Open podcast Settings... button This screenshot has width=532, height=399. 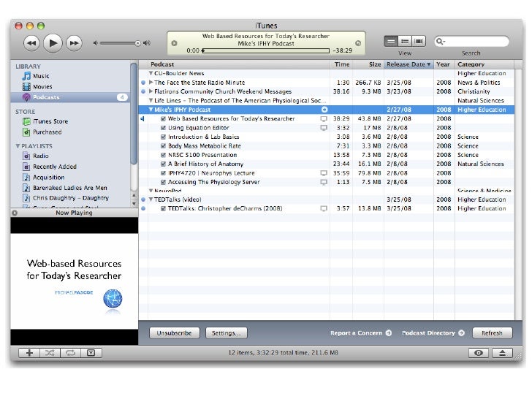(227, 333)
